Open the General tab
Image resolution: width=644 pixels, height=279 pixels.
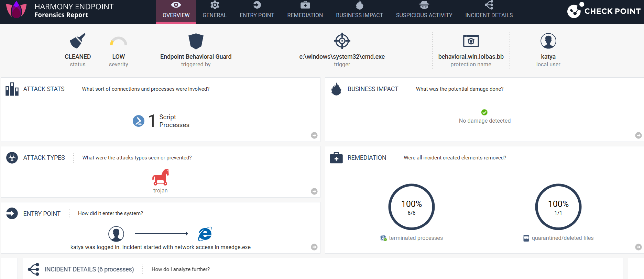coord(215,12)
